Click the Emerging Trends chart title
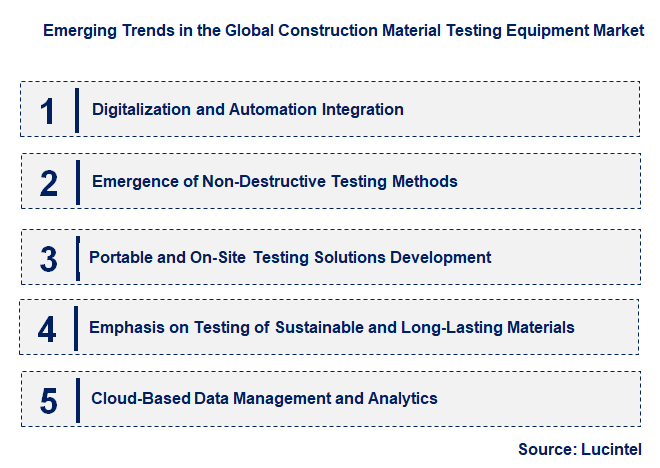This screenshot has height=468, width=660. pos(343,31)
